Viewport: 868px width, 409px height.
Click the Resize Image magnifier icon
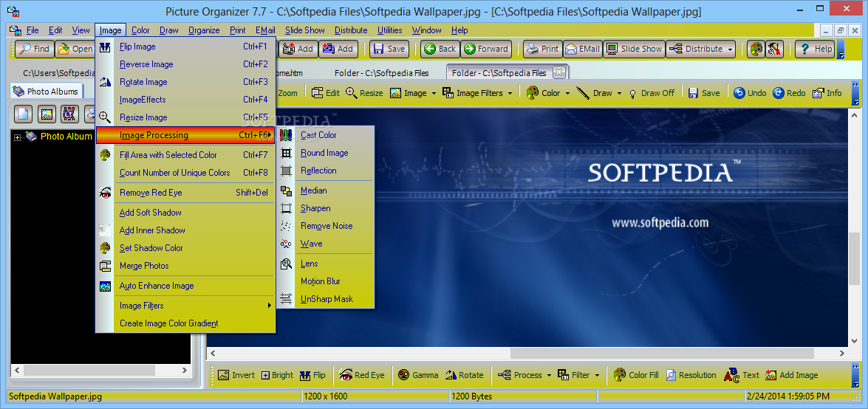tap(105, 117)
